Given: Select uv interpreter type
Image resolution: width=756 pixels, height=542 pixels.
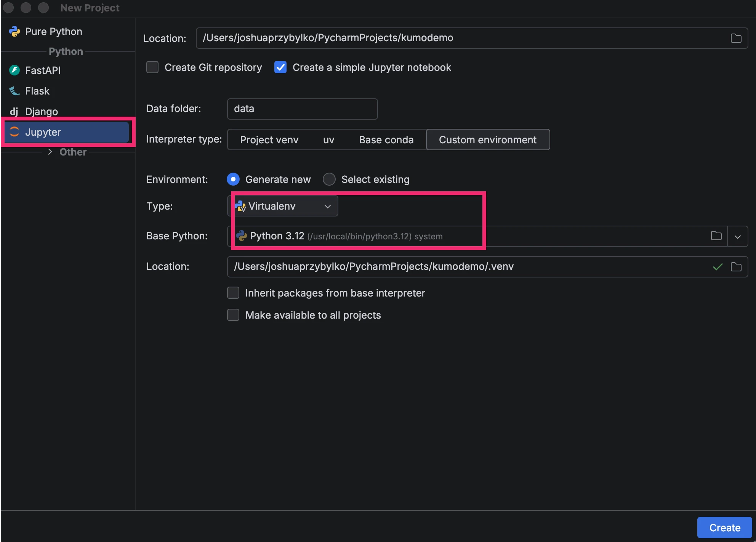Looking at the screenshot, I should (328, 140).
